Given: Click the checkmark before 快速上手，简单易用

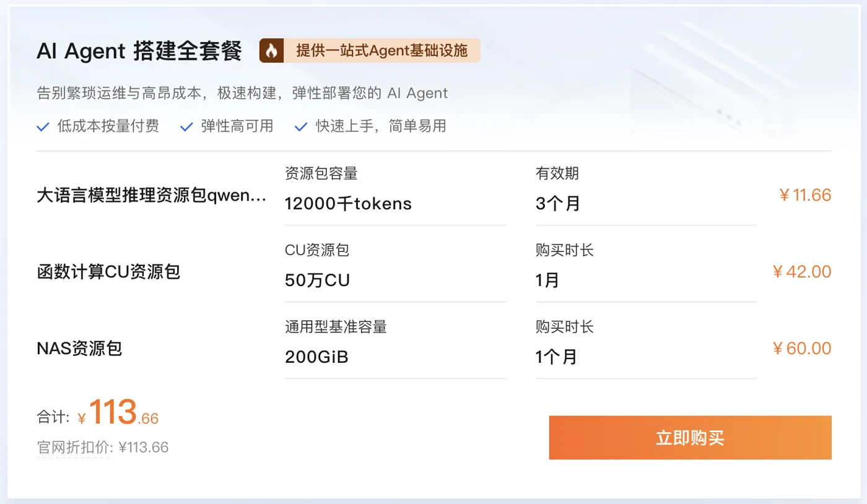Looking at the screenshot, I should point(300,126).
